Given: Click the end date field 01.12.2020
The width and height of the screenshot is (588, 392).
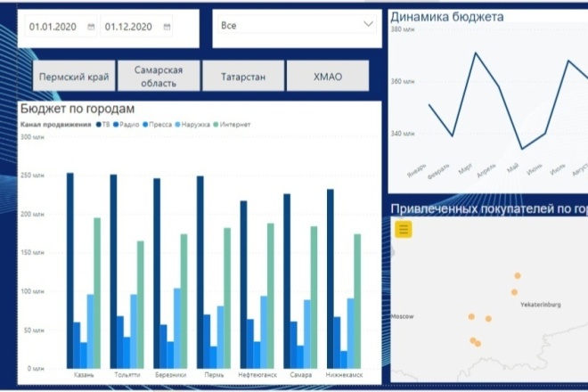Looking at the screenshot, I should (x=136, y=26).
